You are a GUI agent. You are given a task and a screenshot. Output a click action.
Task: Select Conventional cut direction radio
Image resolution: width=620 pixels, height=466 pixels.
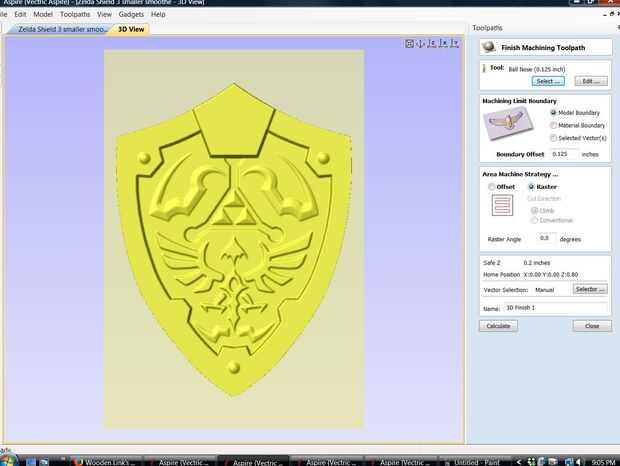(x=534, y=220)
